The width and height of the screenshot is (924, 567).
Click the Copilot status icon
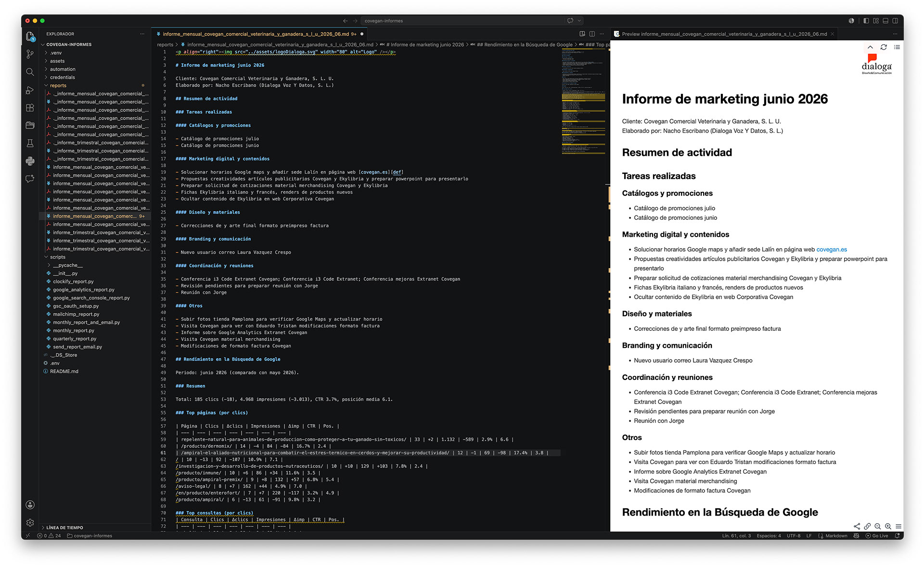pos(856,535)
